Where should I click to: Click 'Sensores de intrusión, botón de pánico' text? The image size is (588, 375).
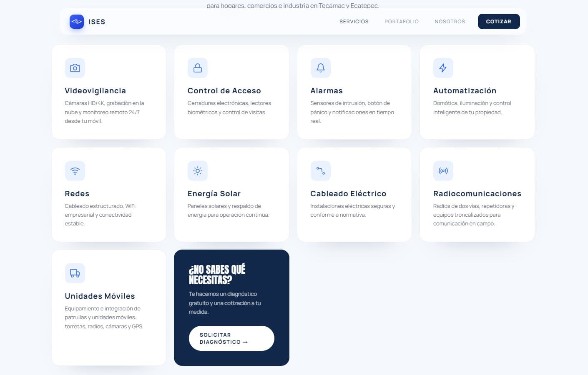(352, 112)
